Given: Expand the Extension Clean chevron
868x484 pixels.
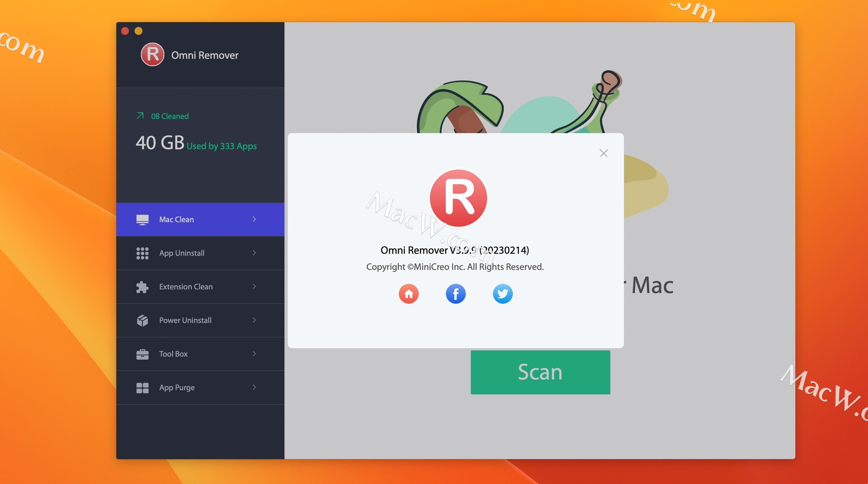Looking at the screenshot, I should [255, 287].
